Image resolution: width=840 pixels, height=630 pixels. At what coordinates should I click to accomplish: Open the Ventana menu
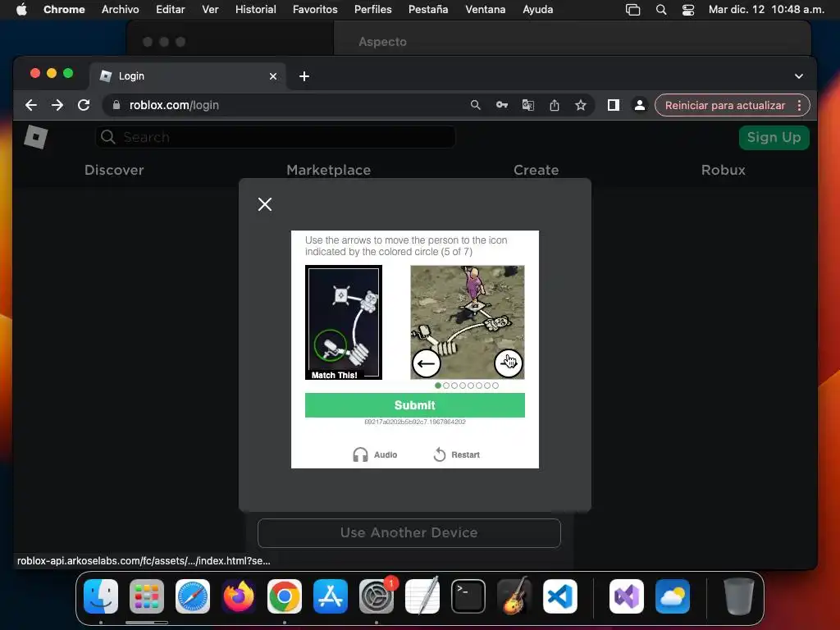[x=486, y=9]
